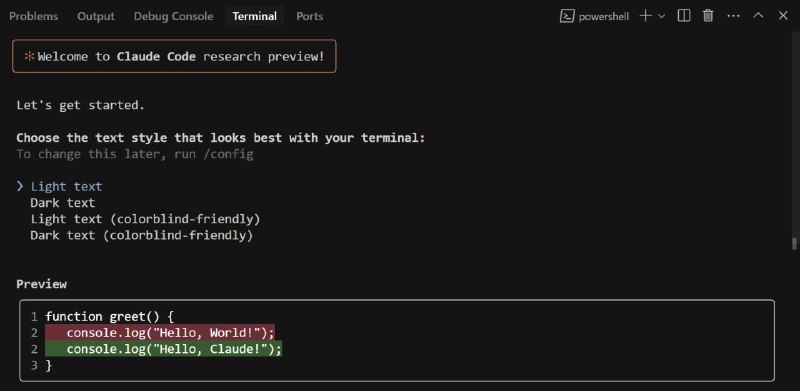Click the green added console.log line
This screenshot has width=800, height=391.
(163, 349)
